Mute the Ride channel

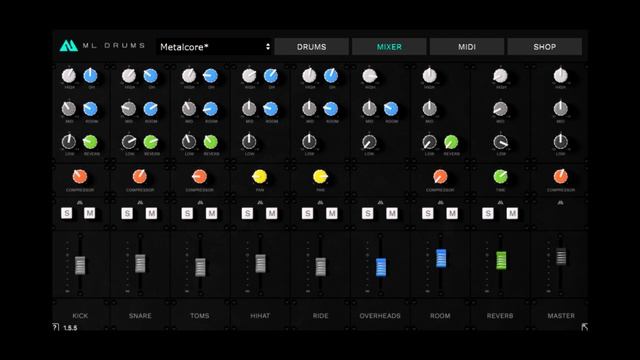331,213
